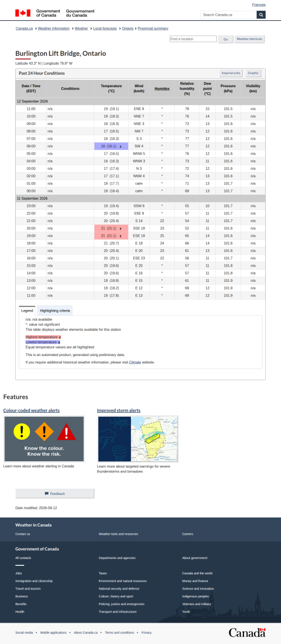Open Jobs footer link
This screenshot has width=281, height=644.
(x=19, y=573)
